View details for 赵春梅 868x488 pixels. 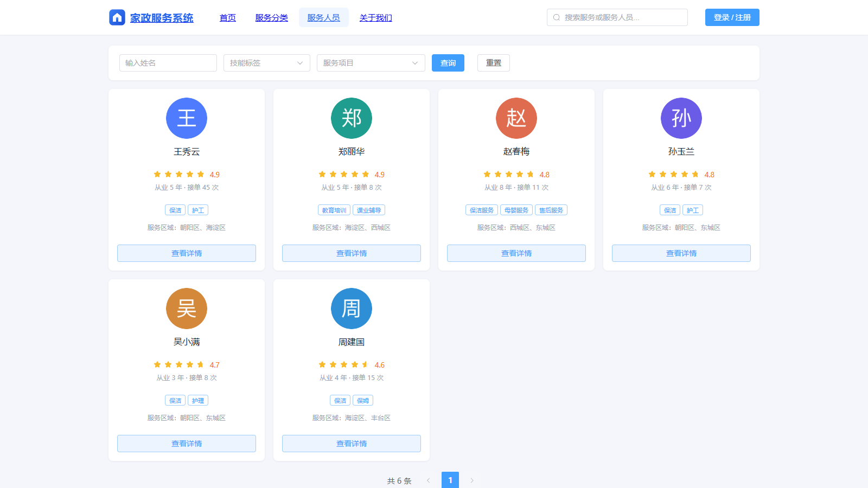click(516, 253)
